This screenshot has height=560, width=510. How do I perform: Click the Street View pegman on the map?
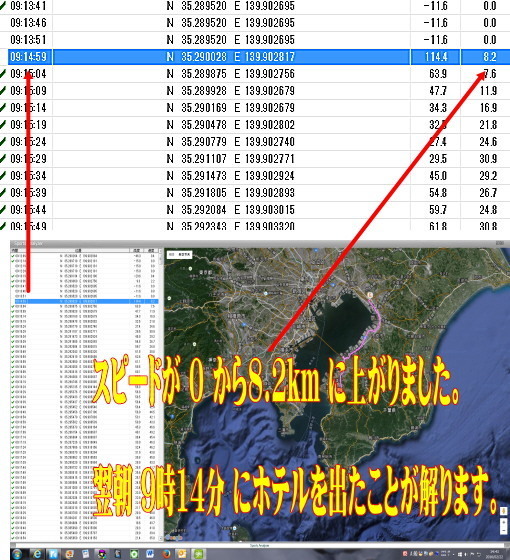coord(504,511)
